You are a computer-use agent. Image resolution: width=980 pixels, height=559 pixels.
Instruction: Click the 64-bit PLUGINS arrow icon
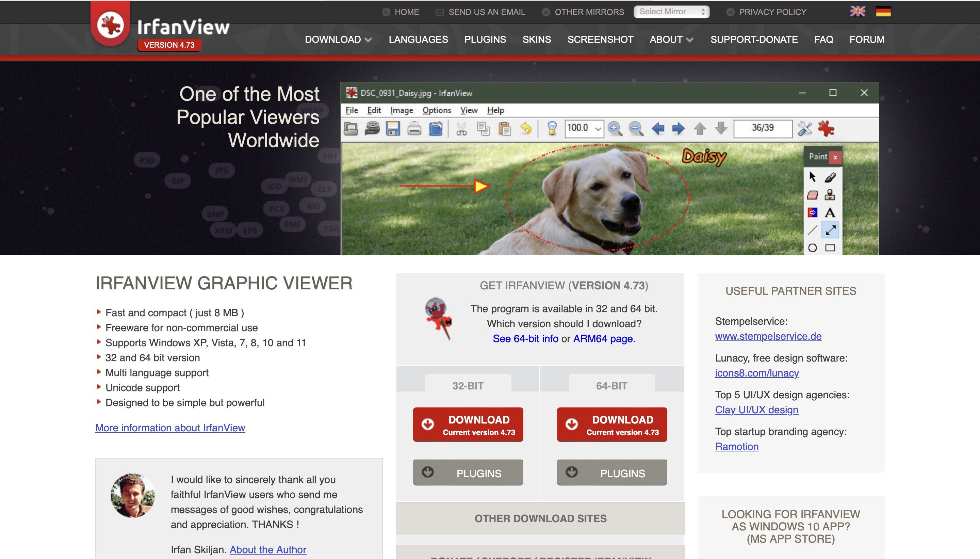(x=571, y=472)
